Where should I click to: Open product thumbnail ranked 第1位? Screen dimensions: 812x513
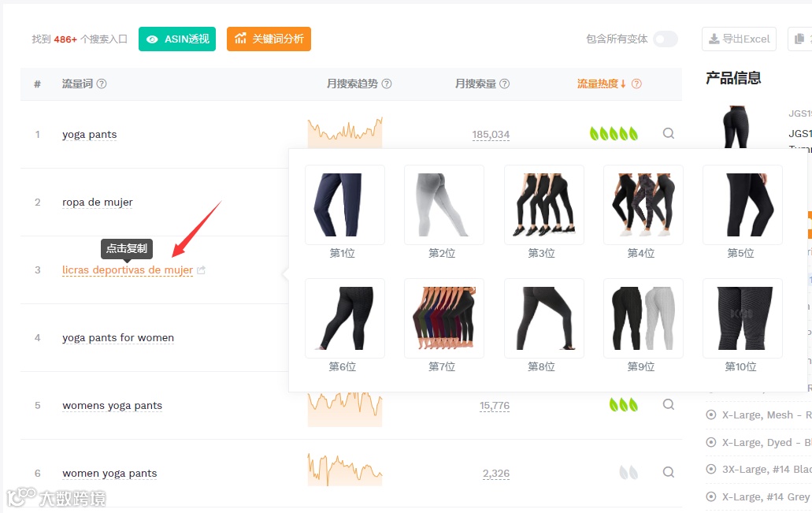(x=345, y=205)
